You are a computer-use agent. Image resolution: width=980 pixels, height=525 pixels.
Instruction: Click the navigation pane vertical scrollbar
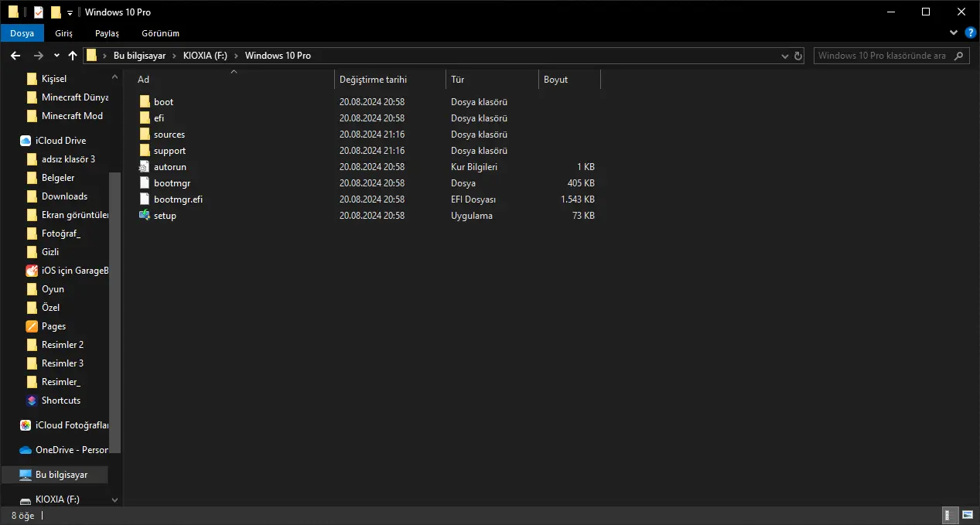(115, 312)
